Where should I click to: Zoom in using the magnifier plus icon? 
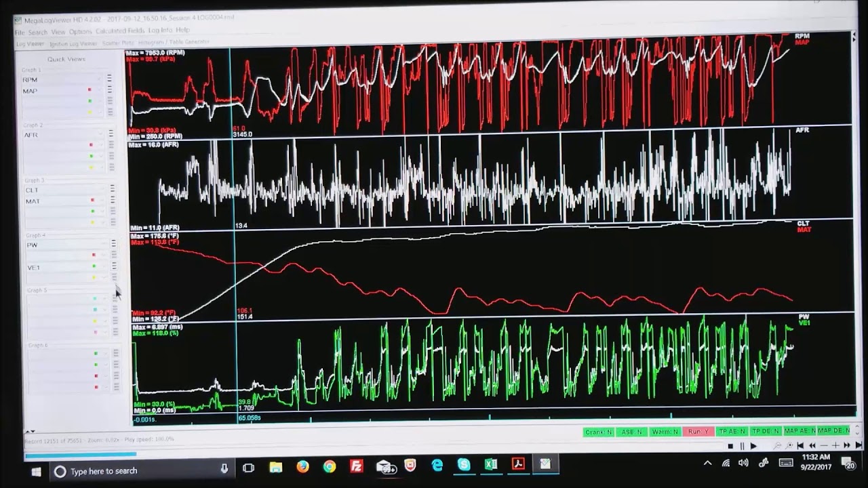pos(789,446)
